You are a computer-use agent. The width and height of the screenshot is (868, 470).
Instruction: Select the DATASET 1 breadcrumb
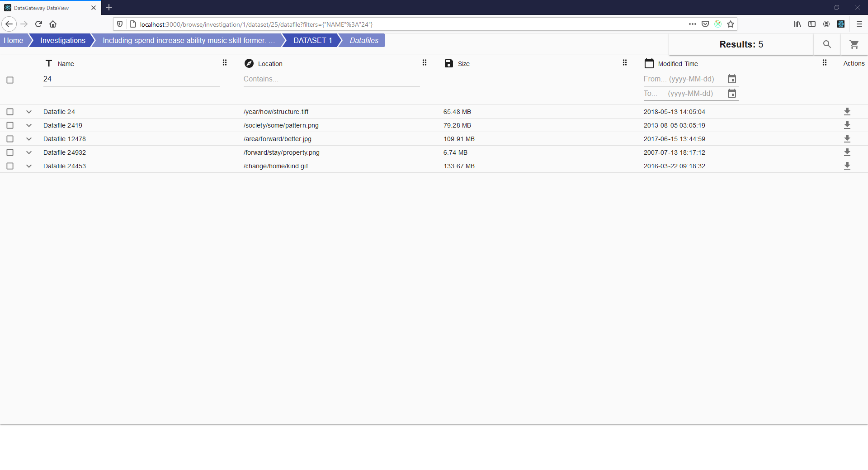click(x=313, y=40)
